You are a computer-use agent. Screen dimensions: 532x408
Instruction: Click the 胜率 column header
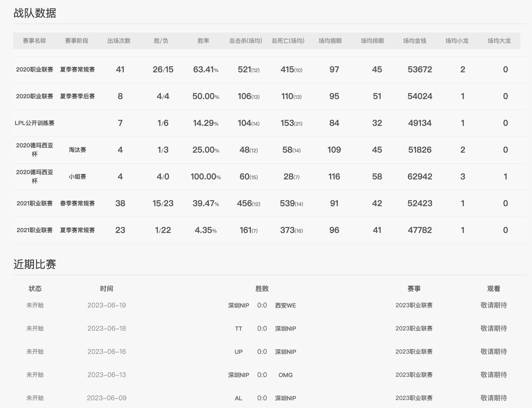[203, 41]
